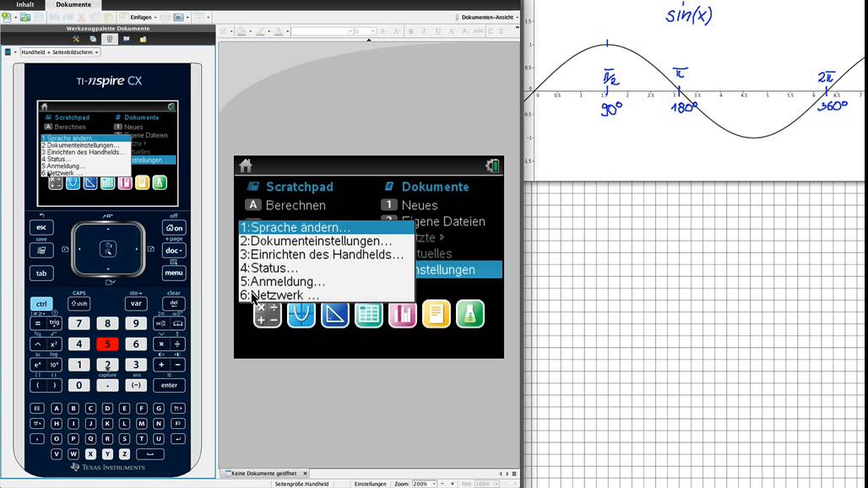868x488 pixels.
Task: Select 'Neues' under Dokumente on large screen
Action: tap(420, 205)
